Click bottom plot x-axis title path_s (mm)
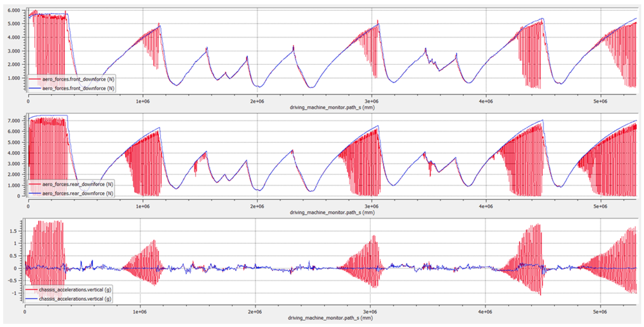The height and width of the screenshot is (327, 644). pyautogui.click(x=330, y=318)
